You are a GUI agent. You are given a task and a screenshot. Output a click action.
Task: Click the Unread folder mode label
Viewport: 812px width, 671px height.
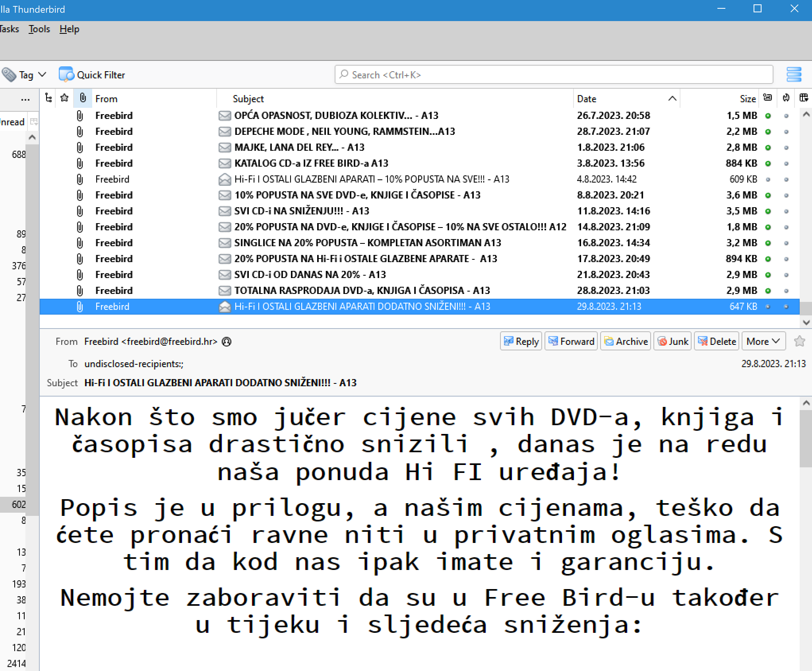pyautogui.click(x=12, y=122)
